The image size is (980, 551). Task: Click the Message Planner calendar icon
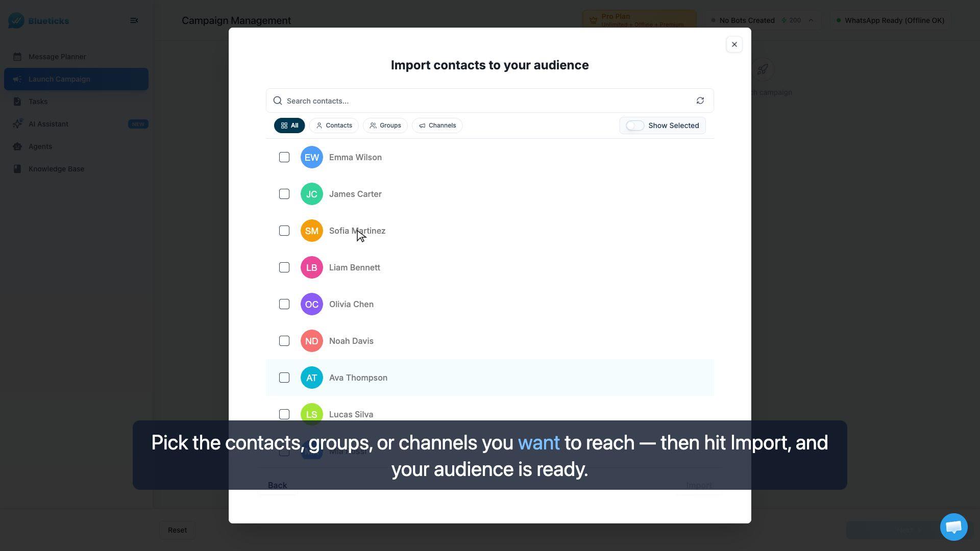coord(17,57)
